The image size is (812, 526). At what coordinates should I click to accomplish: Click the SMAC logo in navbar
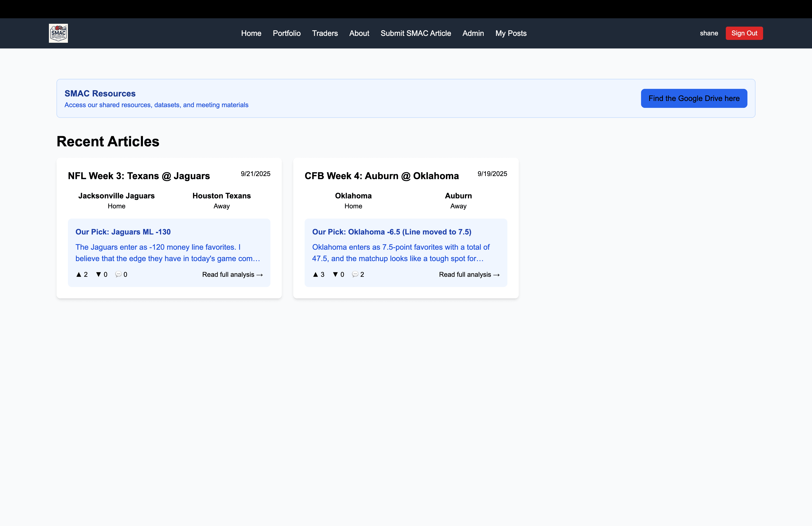[58, 33]
